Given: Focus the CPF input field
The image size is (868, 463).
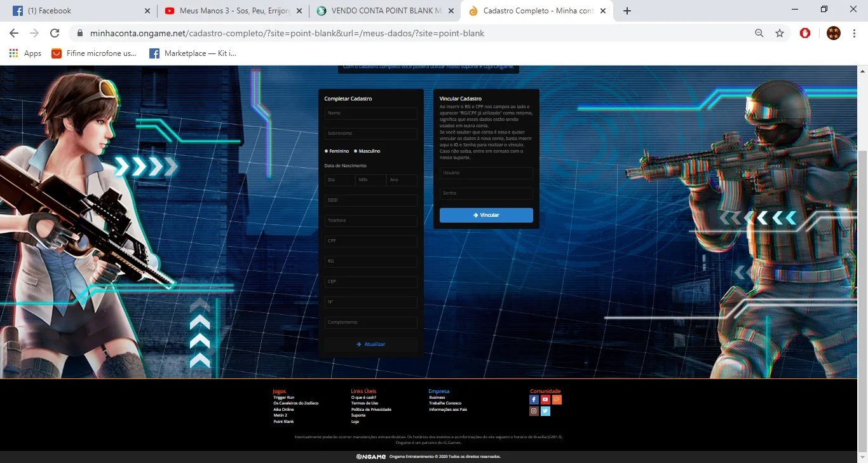Looking at the screenshot, I should (371, 241).
